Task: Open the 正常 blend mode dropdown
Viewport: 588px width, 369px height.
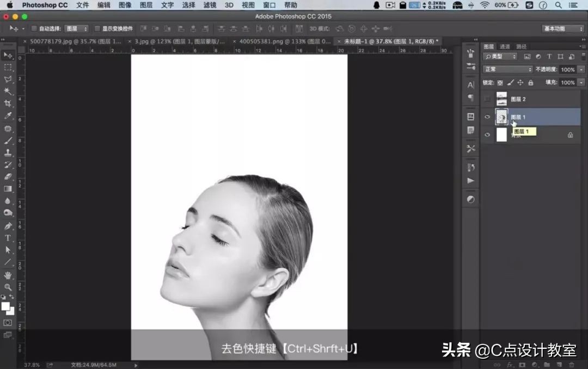Action: [x=507, y=69]
